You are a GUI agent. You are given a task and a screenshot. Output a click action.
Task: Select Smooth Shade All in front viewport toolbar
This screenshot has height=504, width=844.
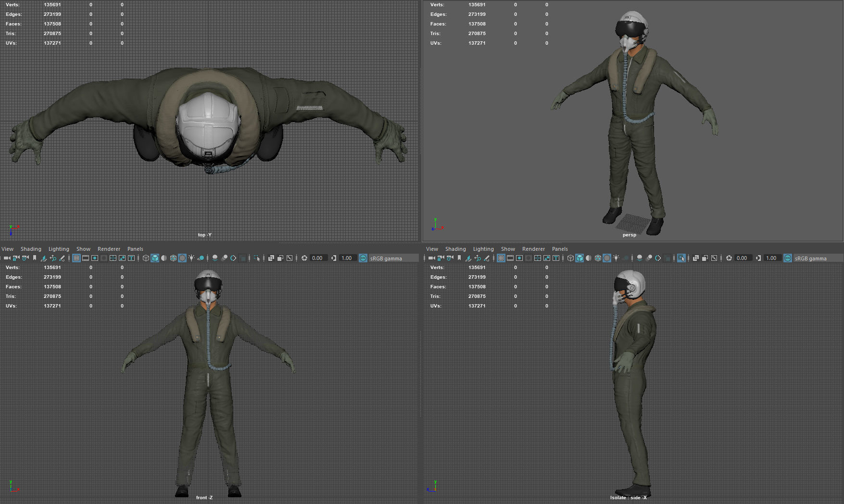[x=155, y=258]
